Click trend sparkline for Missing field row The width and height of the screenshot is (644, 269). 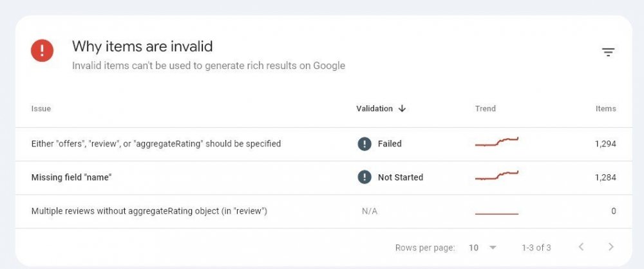(x=497, y=176)
